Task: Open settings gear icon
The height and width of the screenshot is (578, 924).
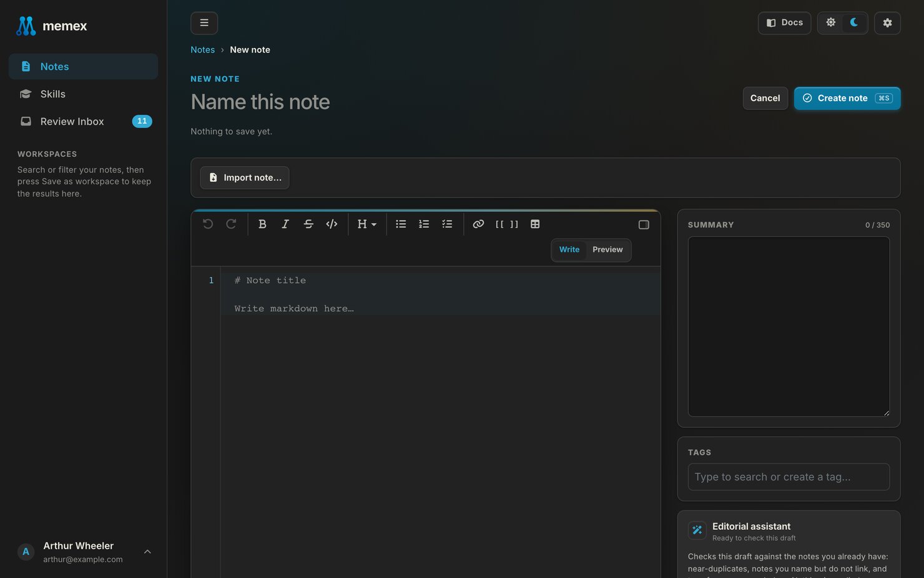Action: pos(887,22)
